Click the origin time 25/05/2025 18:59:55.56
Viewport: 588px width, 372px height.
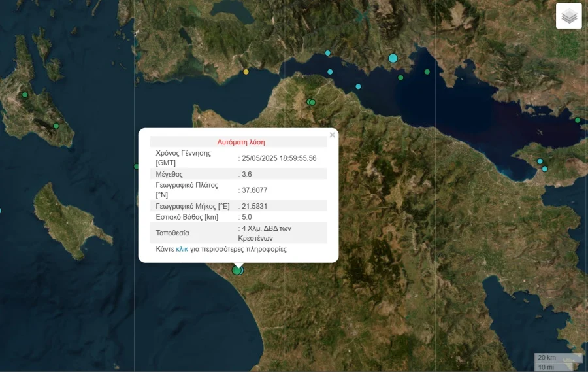[x=279, y=158]
